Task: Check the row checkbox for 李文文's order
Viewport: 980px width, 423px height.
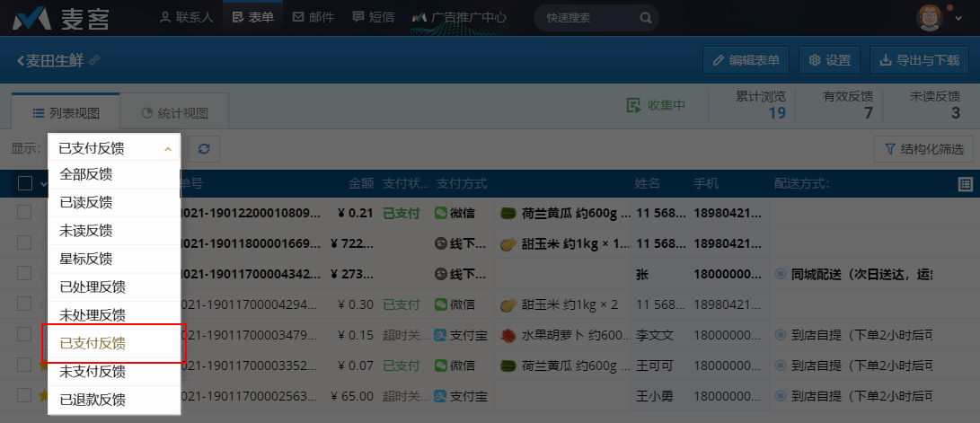Action: (x=25, y=335)
